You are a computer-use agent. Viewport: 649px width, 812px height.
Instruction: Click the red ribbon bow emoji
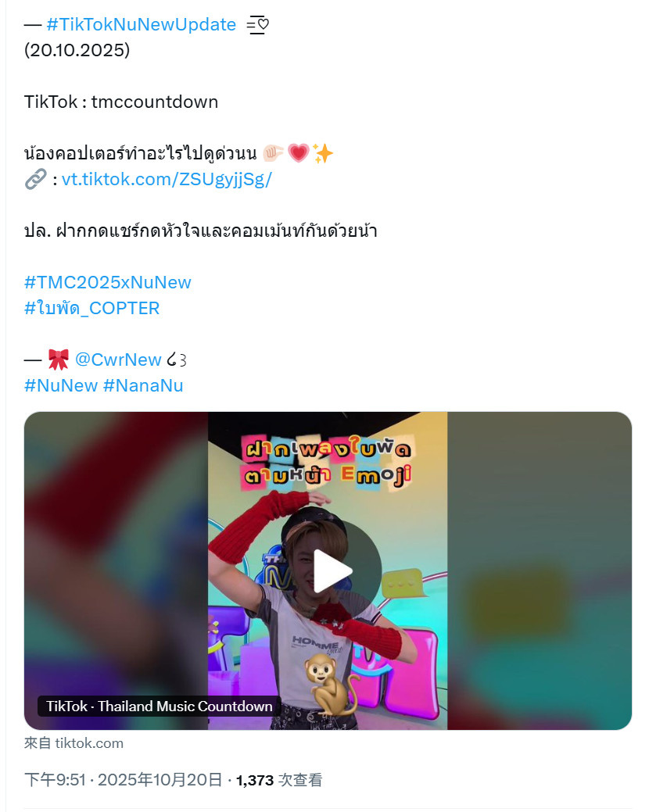tap(59, 359)
